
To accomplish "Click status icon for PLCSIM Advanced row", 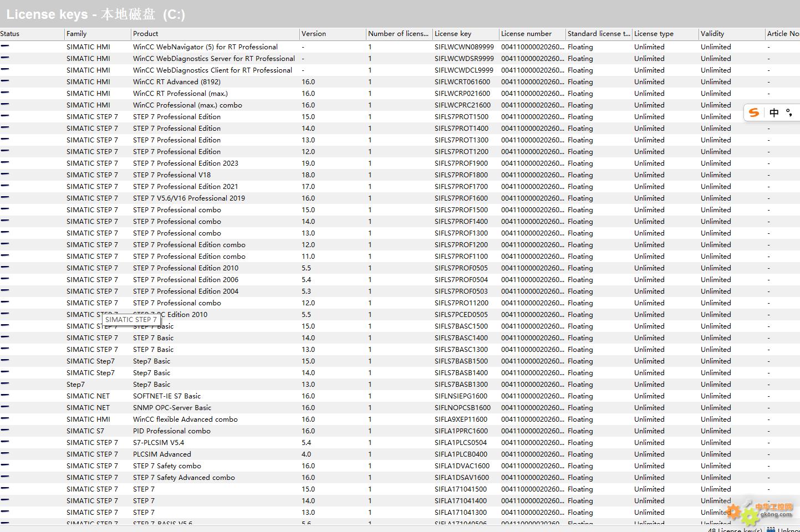I will click(5, 454).
